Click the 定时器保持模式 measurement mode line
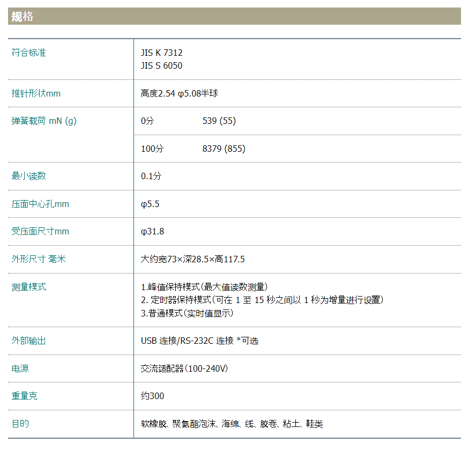Image resolution: width=476 pixels, height=450 pixels. pos(262,300)
